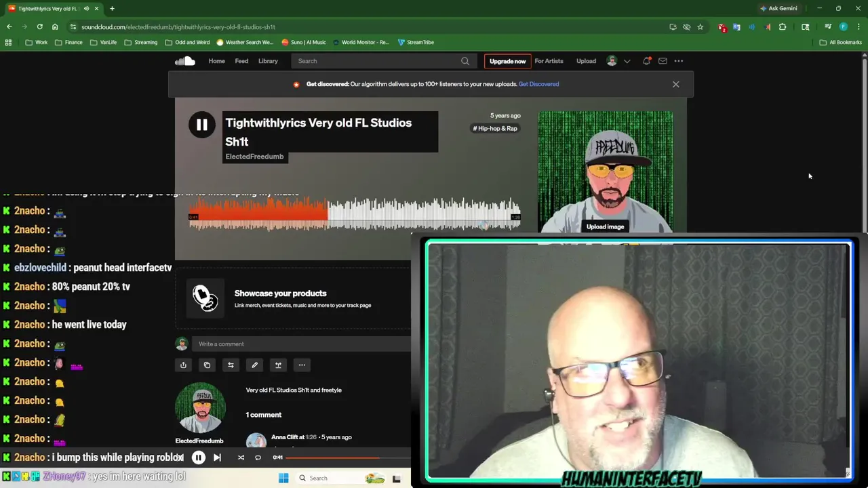This screenshot has width=868, height=488.
Task: Open Task View on the Windows taskbar
Action: [397, 479]
